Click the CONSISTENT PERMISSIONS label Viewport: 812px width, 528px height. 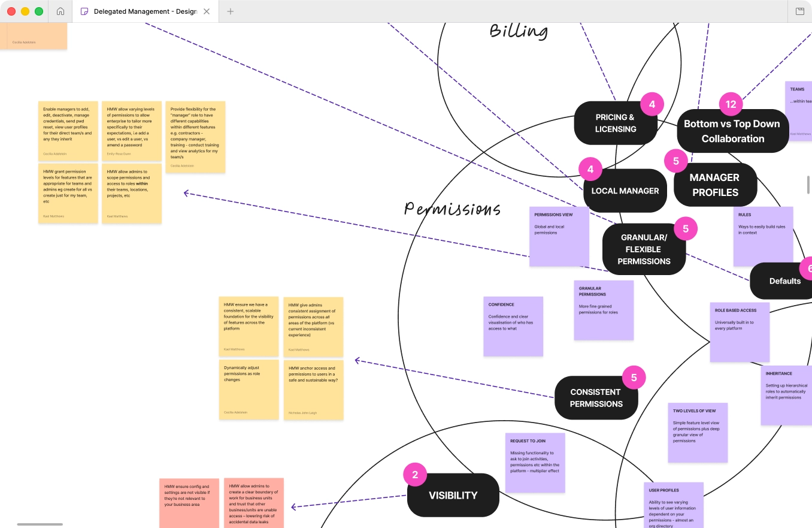pos(596,398)
